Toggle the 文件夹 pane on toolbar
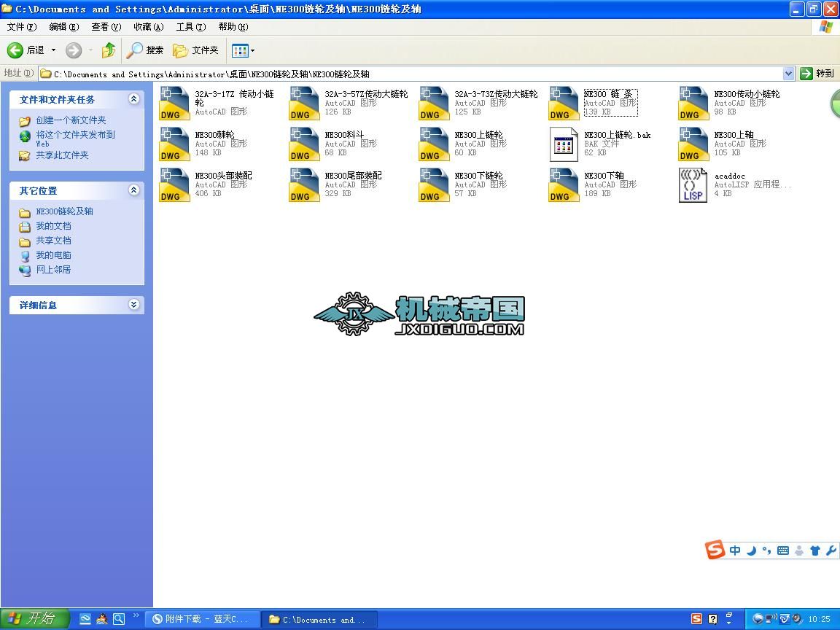The height and width of the screenshot is (630, 840). (195, 50)
